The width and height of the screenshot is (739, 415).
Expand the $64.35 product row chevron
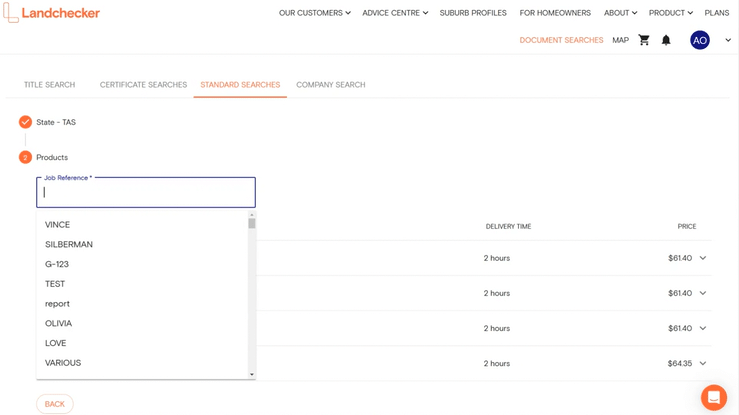(703, 363)
